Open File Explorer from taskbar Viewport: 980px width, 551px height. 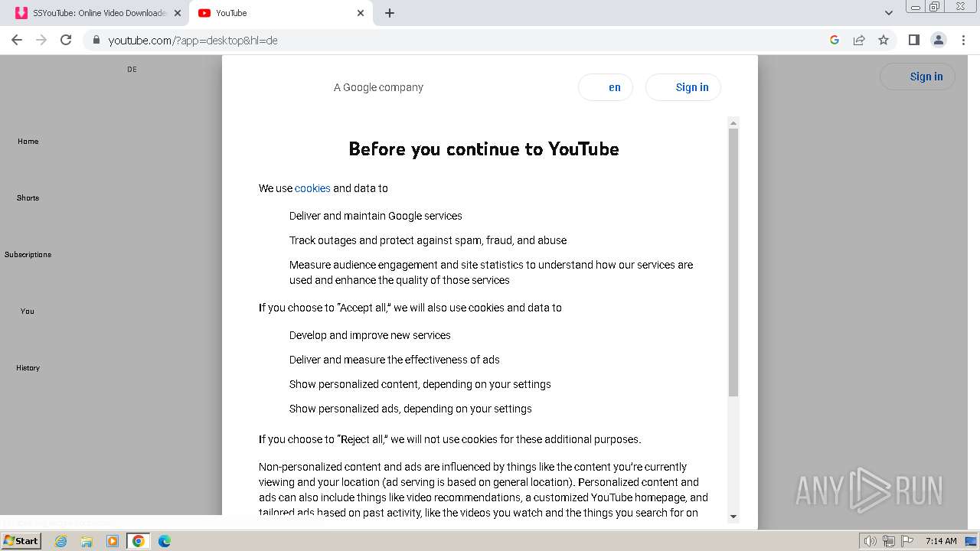(87, 541)
